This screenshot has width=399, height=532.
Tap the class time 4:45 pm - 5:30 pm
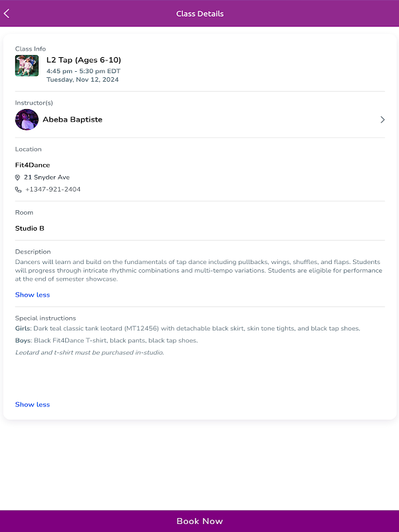83,71
